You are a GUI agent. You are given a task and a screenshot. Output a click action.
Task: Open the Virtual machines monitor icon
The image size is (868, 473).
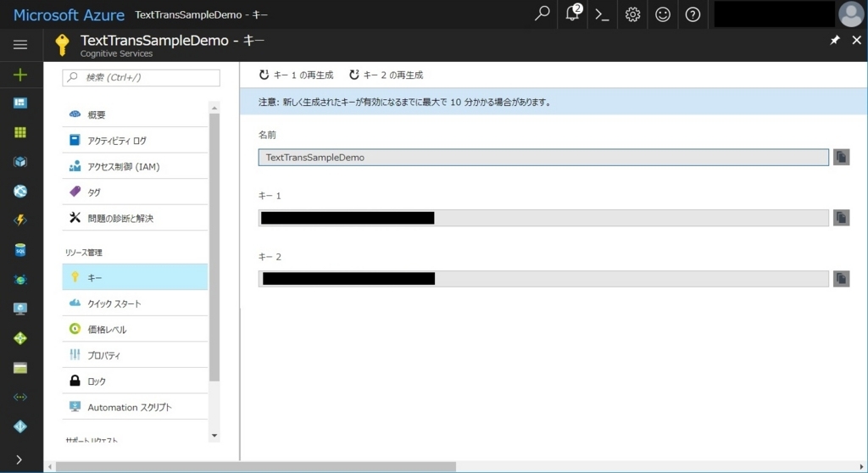coord(20,309)
